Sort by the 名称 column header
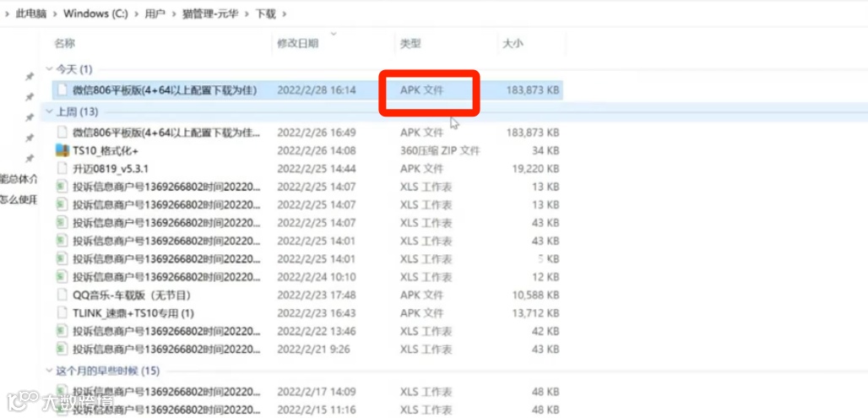The width and height of the screenshot is (868, 418). point(64,43)
